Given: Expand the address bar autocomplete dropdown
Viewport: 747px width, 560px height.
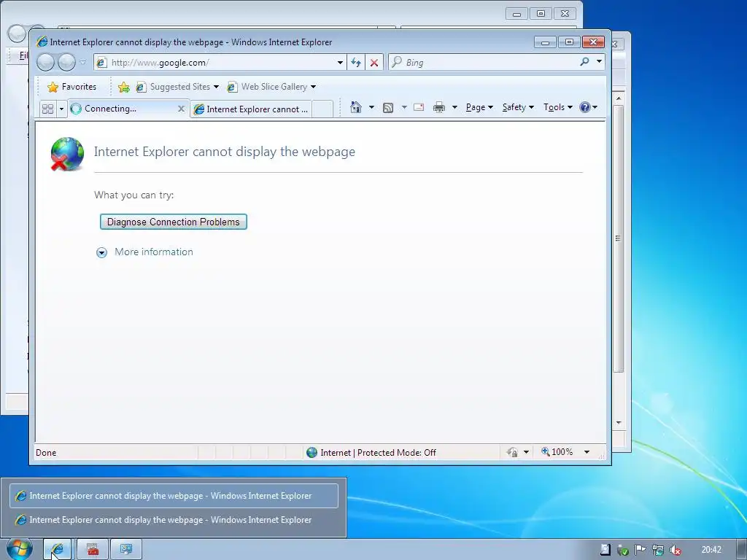Looking at the screenshot, I should [340, 63].
